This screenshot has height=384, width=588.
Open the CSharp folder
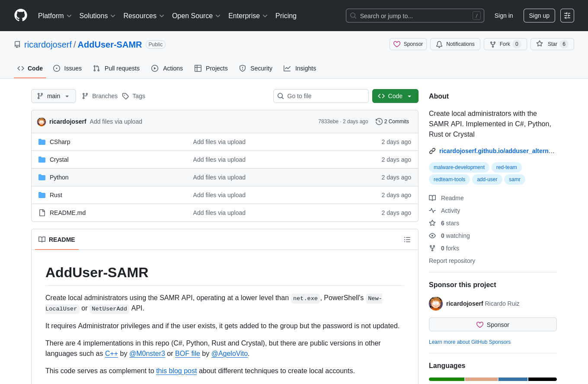pos(60,142)
